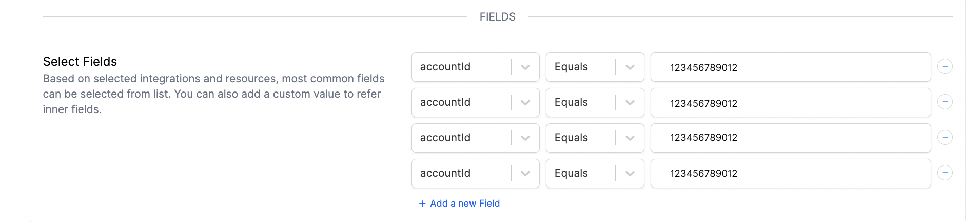This screenshot has width=980, height=222.
Task: Click the chevron arrow in first accountId selector
Action: [x=525, y=67]
